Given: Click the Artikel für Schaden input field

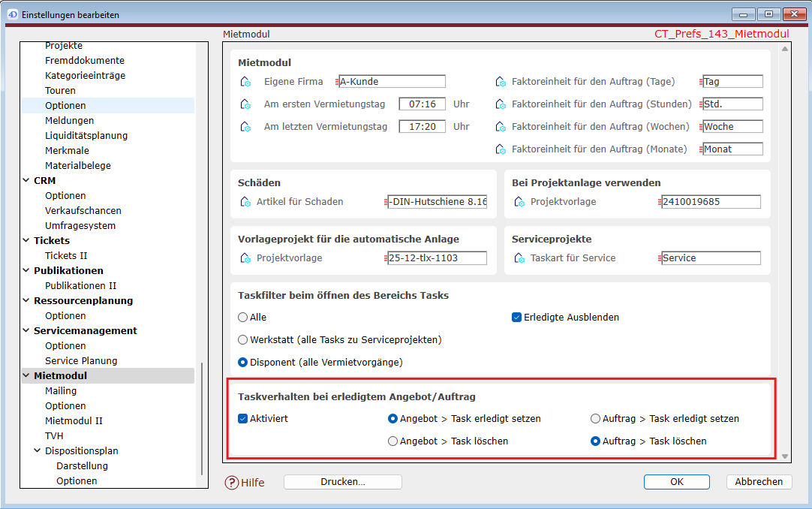Looking at the screenshot, I should [438, 202].
